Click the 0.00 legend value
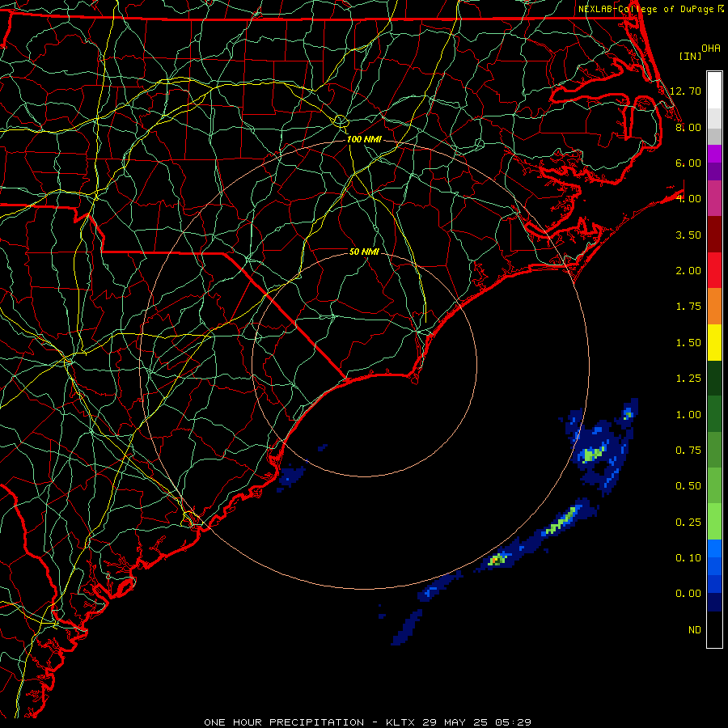728x728 pixels. click(688, 594)
